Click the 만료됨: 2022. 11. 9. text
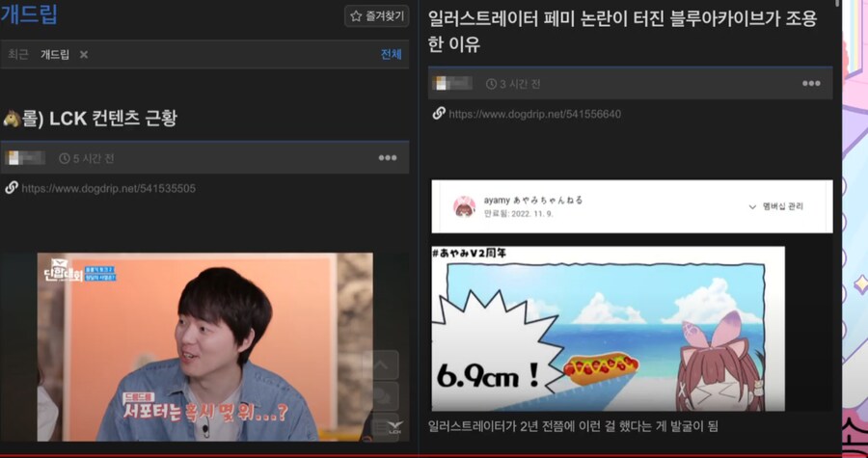Screen dimensions: 868x458 click(518, 213)
